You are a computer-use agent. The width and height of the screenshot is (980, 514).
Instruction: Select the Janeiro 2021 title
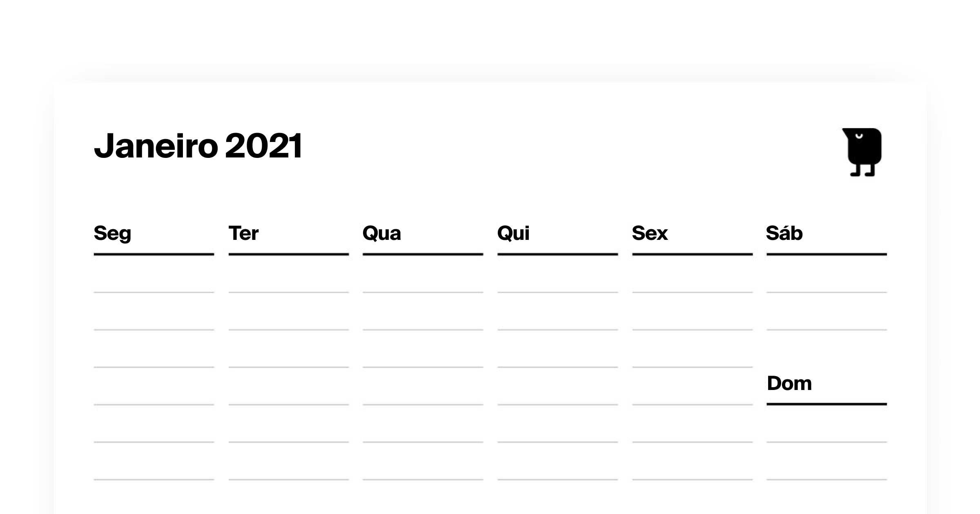pos(198,146)
